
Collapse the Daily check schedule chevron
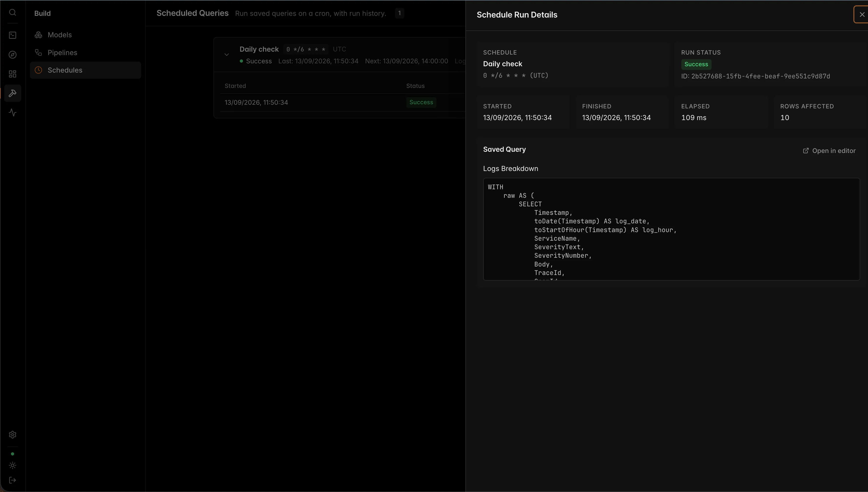point(227,55)
